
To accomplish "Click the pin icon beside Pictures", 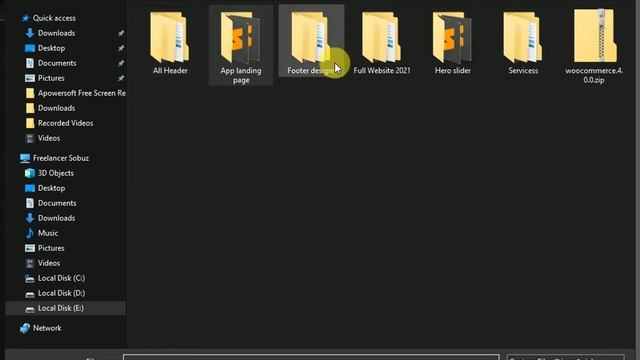I will (x=121, y=78).
